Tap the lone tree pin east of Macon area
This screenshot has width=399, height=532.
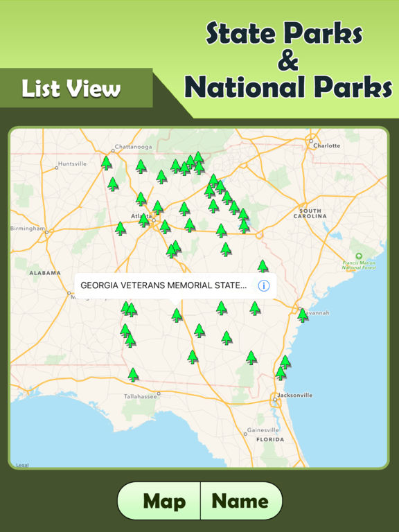click(263, 266)
